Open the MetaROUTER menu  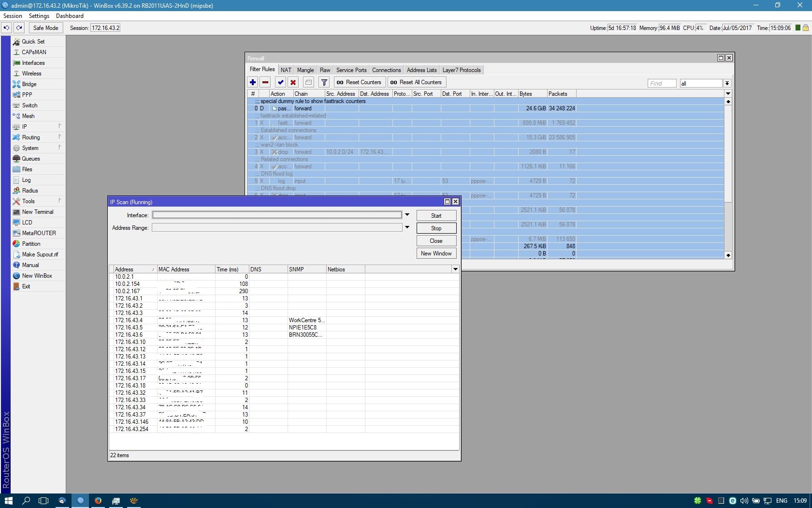pos(38,233)
